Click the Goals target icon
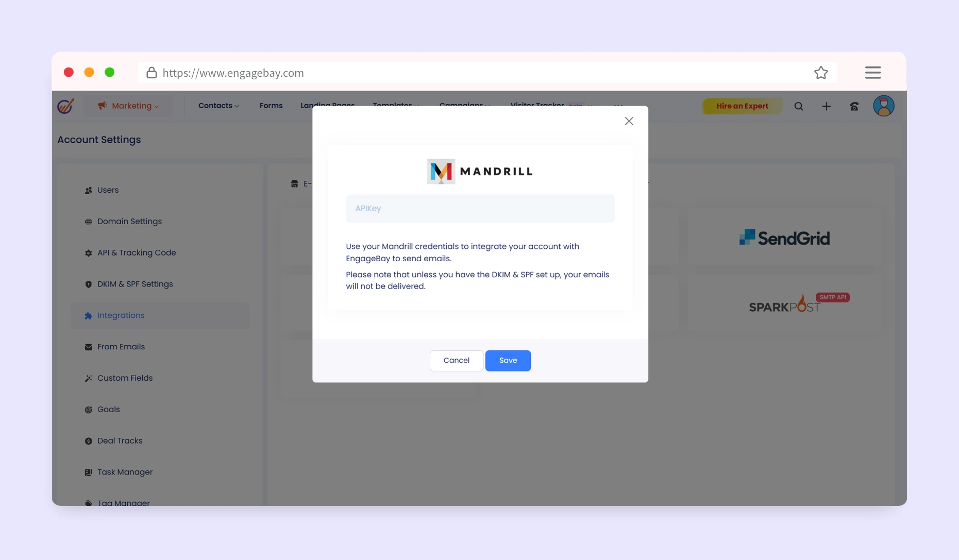 (88, 410)
